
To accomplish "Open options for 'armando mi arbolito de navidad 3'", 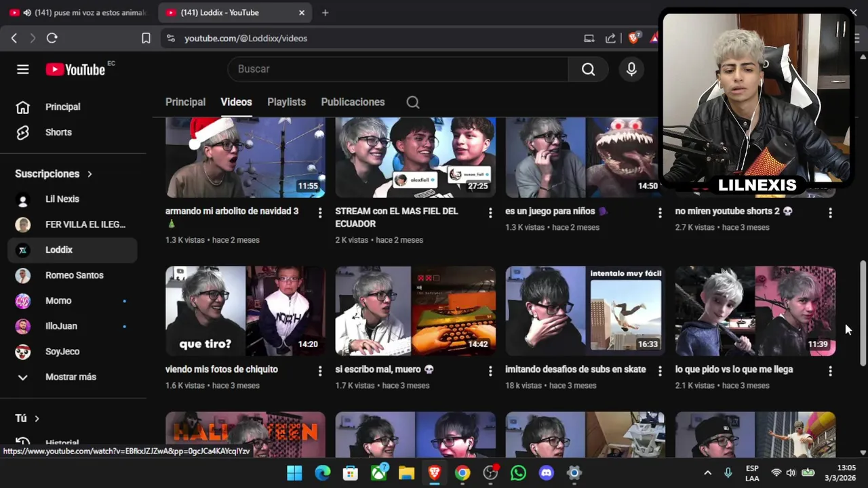I will click(x=320, y=213).
